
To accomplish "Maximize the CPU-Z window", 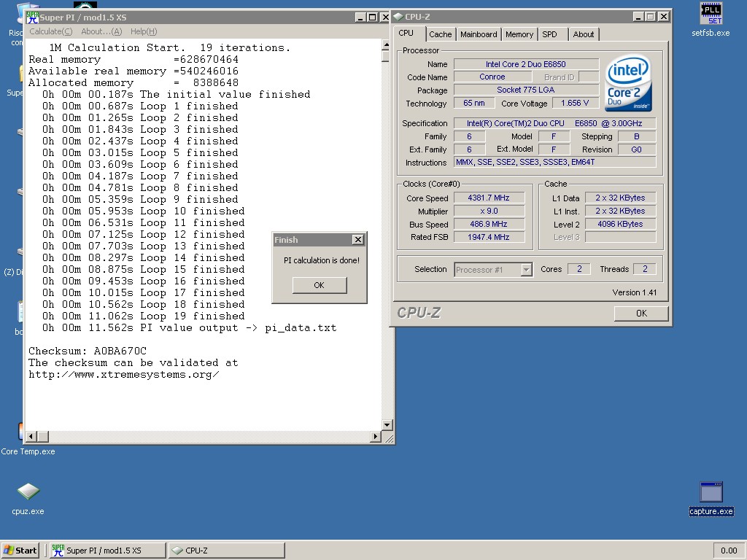I will pyautogui.click(x=651, y=17).
